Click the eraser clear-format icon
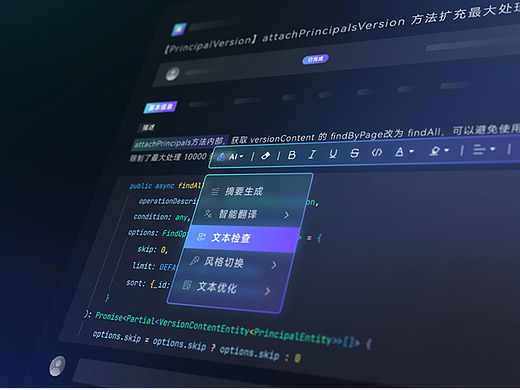520x390 pixels. (x=266, y=156)
